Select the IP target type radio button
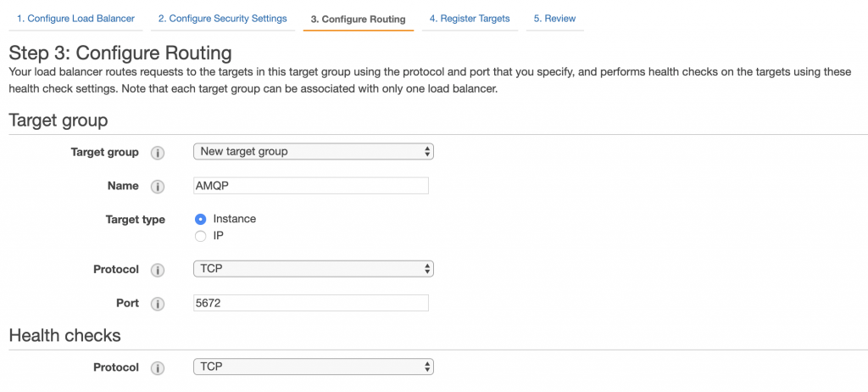 click(200, 237)
